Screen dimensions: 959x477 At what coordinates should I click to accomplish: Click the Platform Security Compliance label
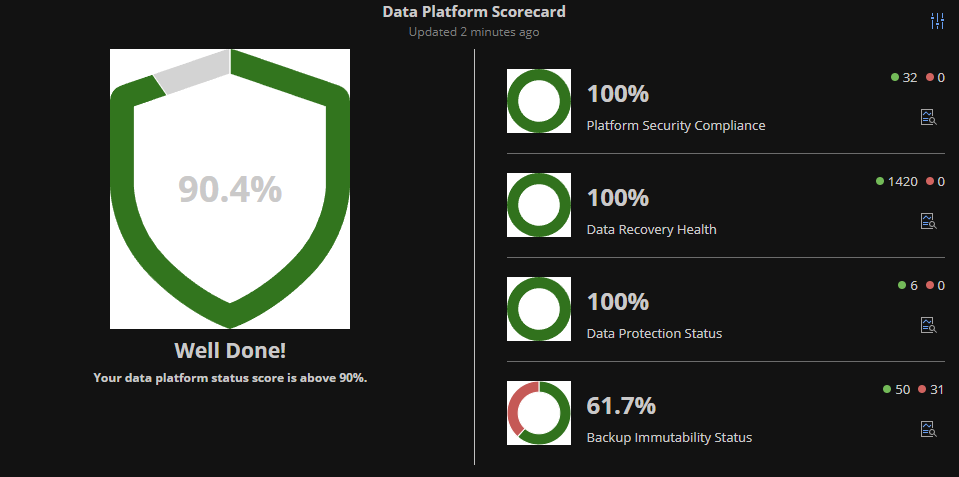click(676, 125)
